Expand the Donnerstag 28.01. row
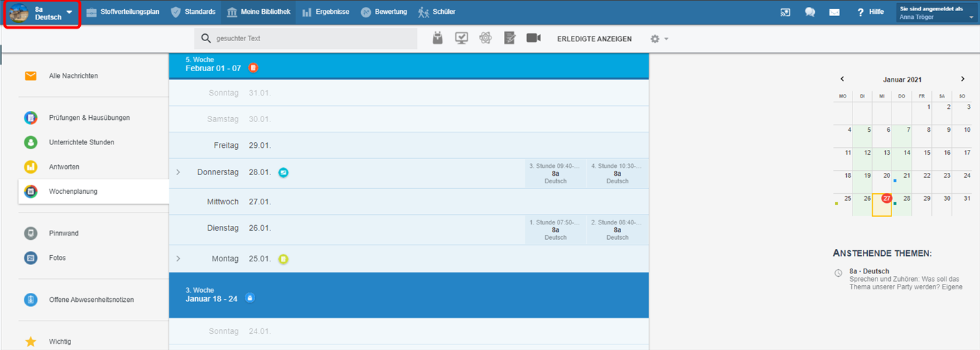980x350 pixels. [178, 172]
